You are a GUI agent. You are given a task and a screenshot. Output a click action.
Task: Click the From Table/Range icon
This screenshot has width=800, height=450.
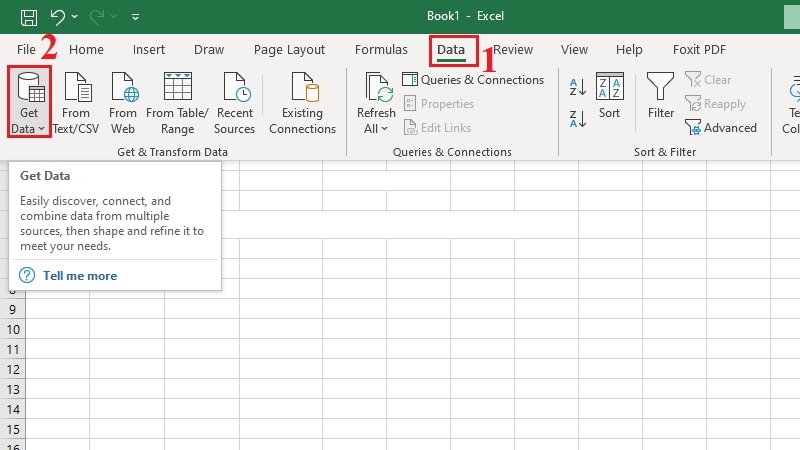coord(178,86)
